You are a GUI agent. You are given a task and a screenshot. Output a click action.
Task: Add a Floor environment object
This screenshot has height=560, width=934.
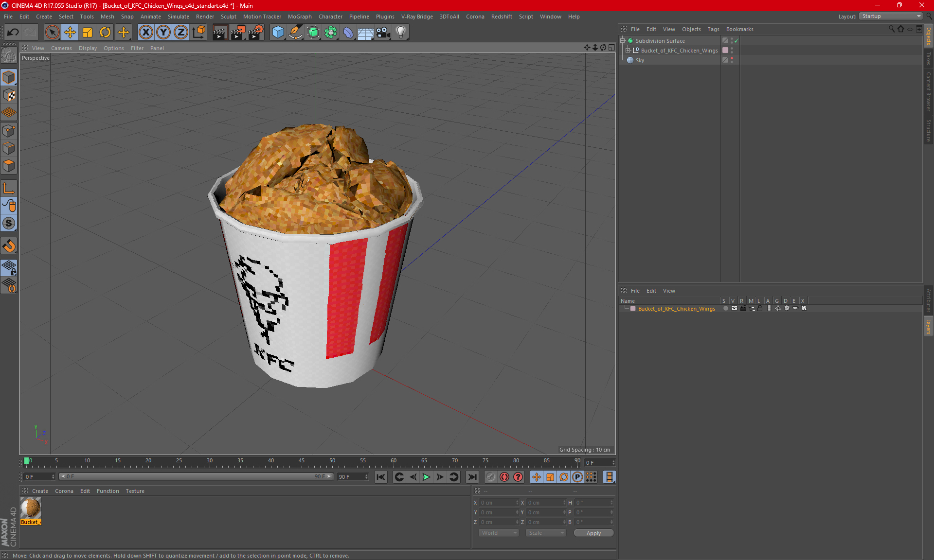pyautogui.click(x=365, y=33)
